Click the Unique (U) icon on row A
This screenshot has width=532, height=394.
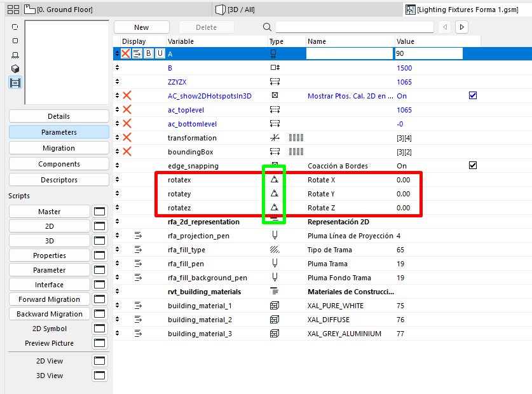tap(160, 54)
